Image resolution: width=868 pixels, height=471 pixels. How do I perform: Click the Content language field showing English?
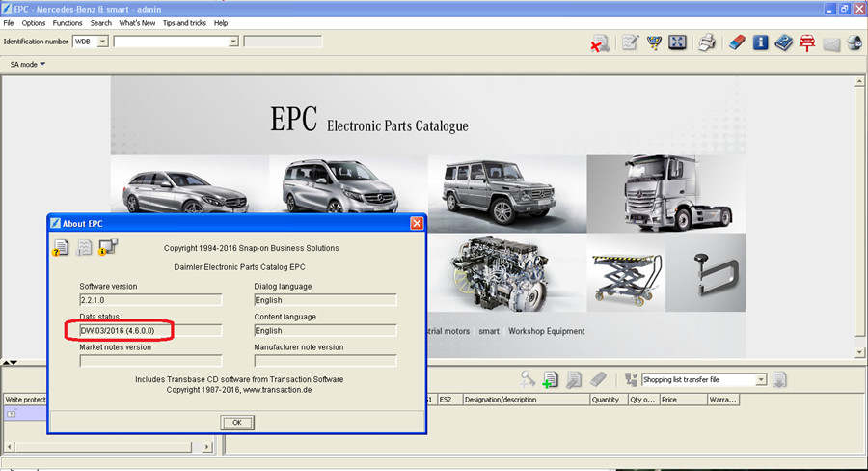pos(326,331)
